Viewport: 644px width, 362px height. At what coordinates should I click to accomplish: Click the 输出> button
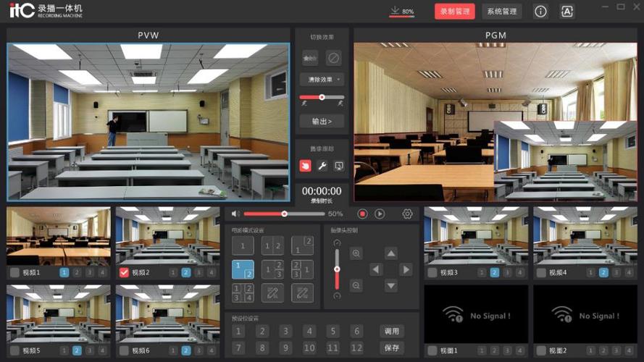pyautogui.click(x=322, y=121)
